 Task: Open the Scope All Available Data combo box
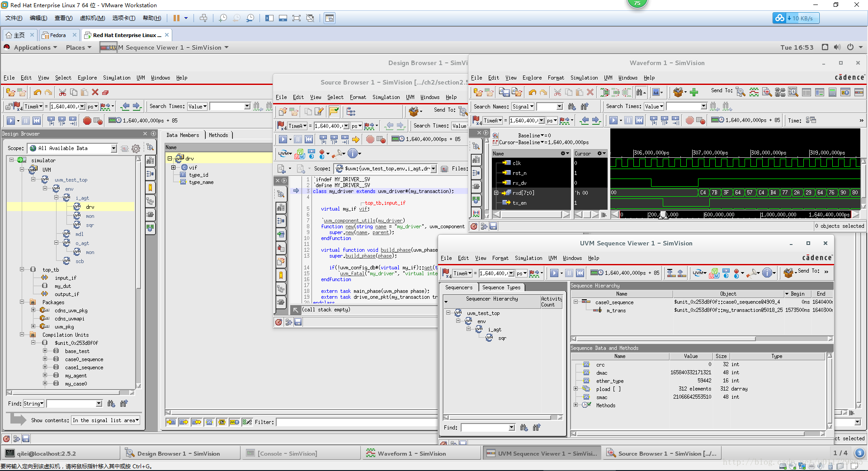click(72, 148)
